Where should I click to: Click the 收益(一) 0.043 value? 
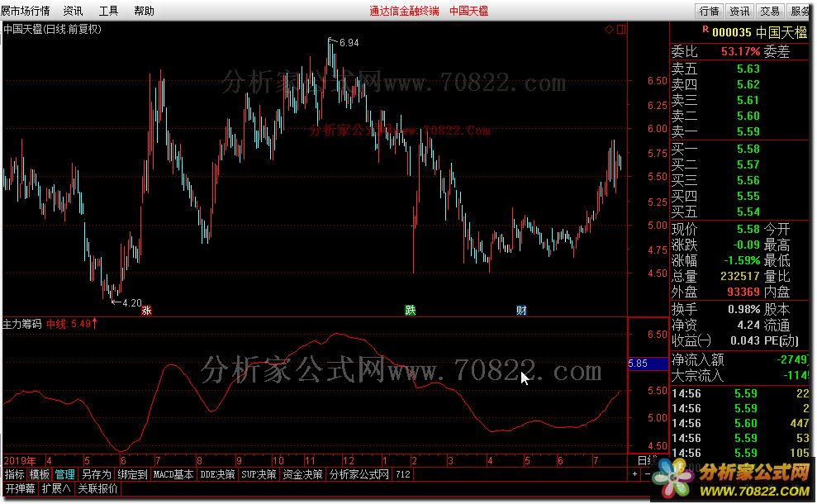point(745,341)
